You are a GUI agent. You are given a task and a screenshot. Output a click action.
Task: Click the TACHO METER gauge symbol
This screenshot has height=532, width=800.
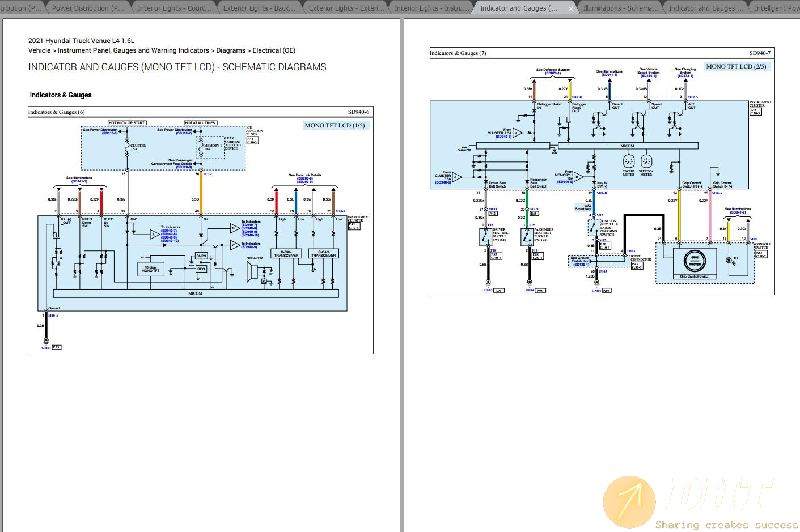pyautogui.click(x=628, y=161)
